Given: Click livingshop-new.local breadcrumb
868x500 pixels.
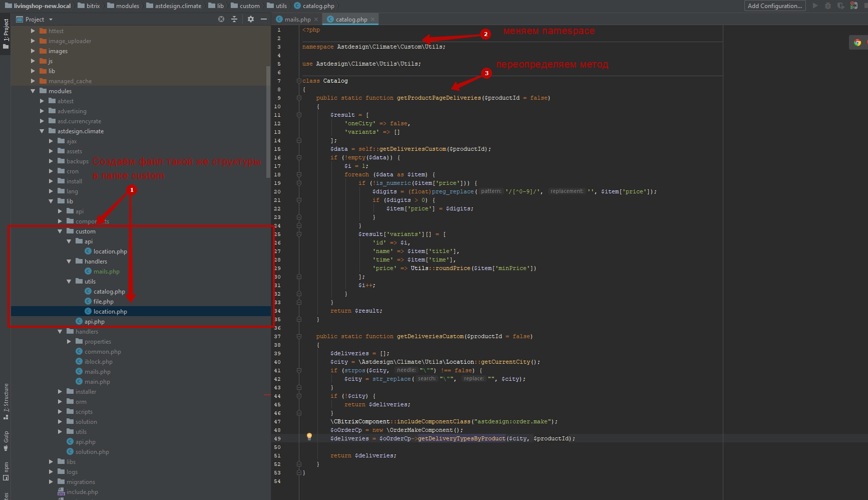Looking at the screenshot, I should point(38,6).
